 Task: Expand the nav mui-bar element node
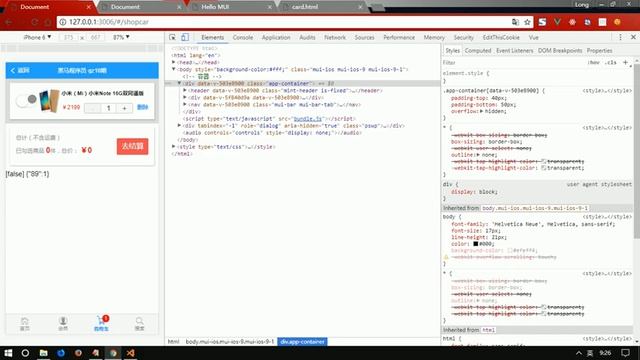click(x=185, y=104)
